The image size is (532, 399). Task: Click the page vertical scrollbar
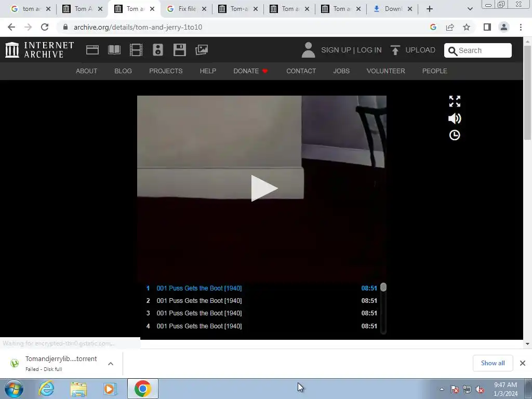(x=527, y=91)
